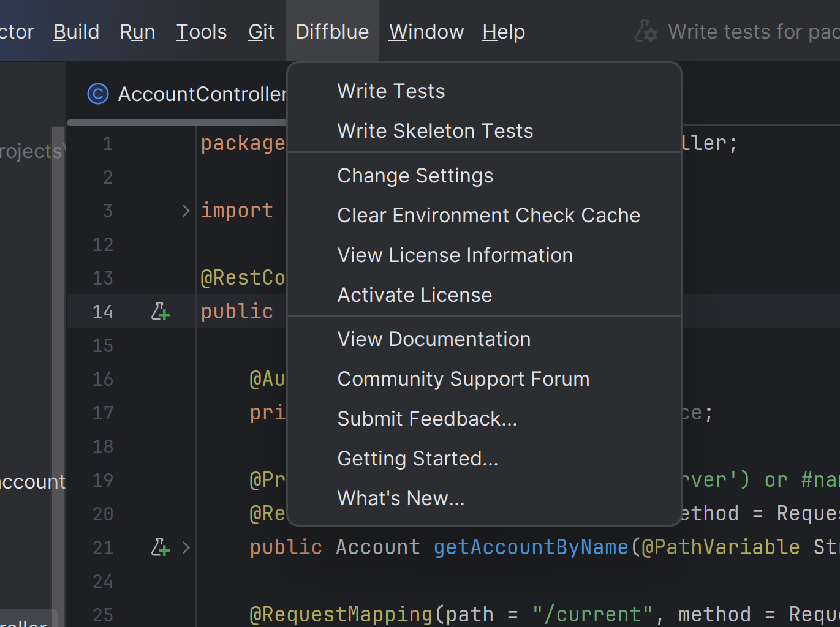Screen dimensions: 840x627
Task: Choose Write Skeleton Tests
Action: tap(435, 131)
